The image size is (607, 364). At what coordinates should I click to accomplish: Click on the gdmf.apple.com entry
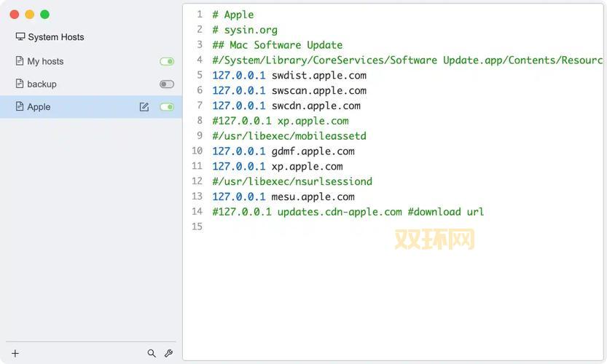click(313, 151)
